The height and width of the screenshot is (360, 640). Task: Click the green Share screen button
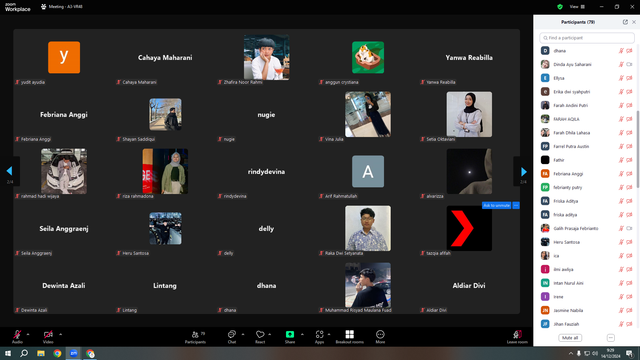(290, 334)
